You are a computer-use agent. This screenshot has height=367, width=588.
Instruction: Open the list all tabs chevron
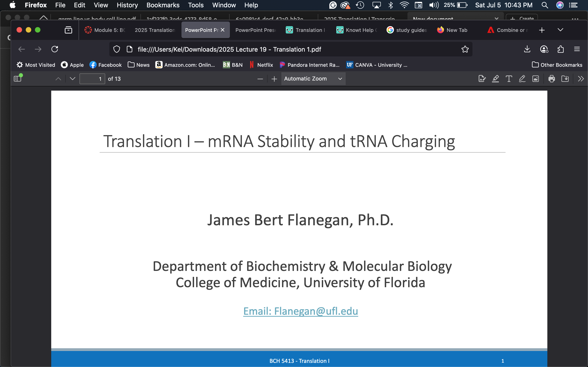pyautogui.click(x=560, y=30)
